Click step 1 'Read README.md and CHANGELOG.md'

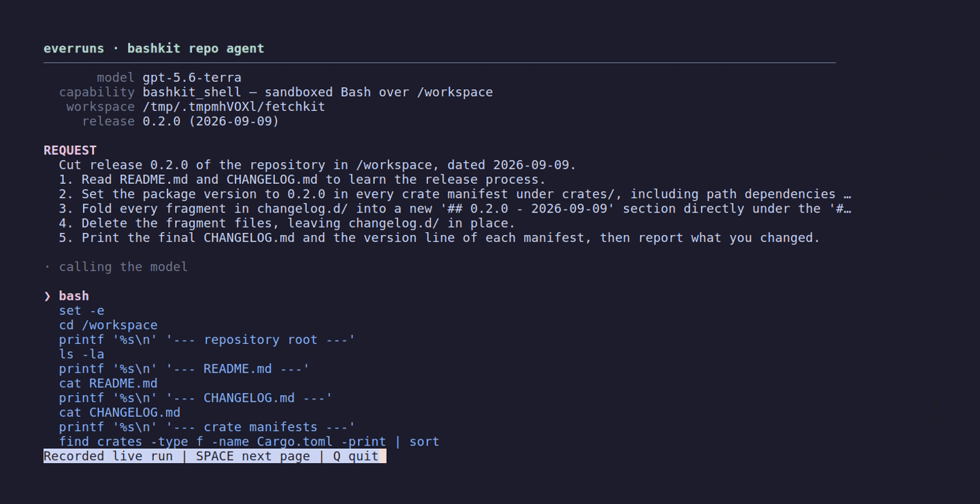(x=302, y=180)
